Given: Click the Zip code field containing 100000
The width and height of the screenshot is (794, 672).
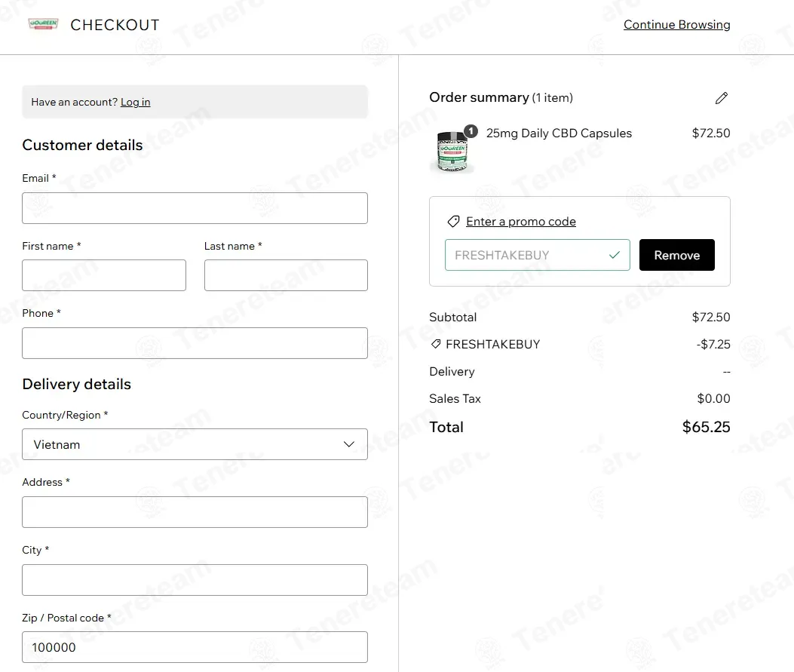Looking at the screenshot, I should click(195, 646).
